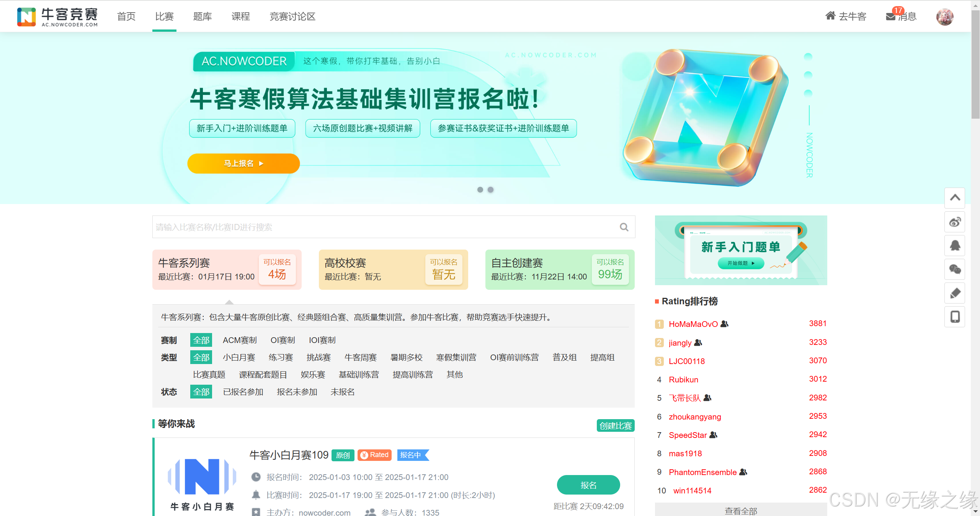This screenshot has width=980, height=516.
Task: Click the Nowcoder logo
Action: click(x=57, y=16)
